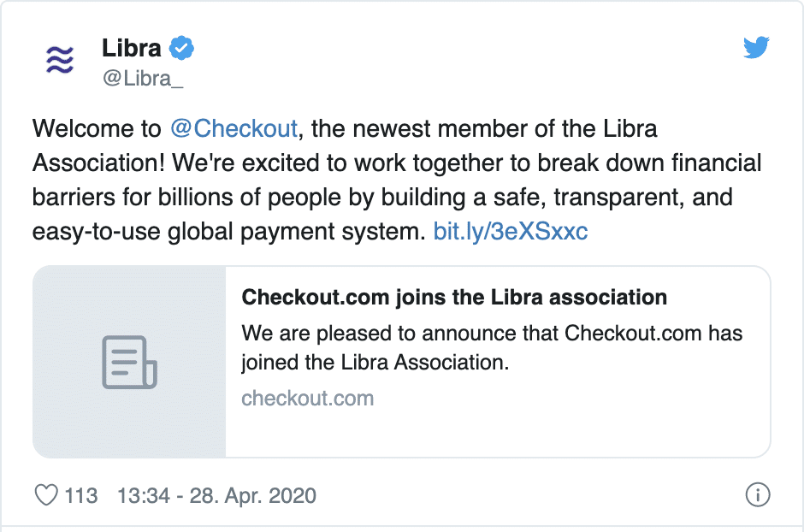Screen dimensions: 804x532
Task: Open Twitter via the blue bird icon
Action: [756, 47]
